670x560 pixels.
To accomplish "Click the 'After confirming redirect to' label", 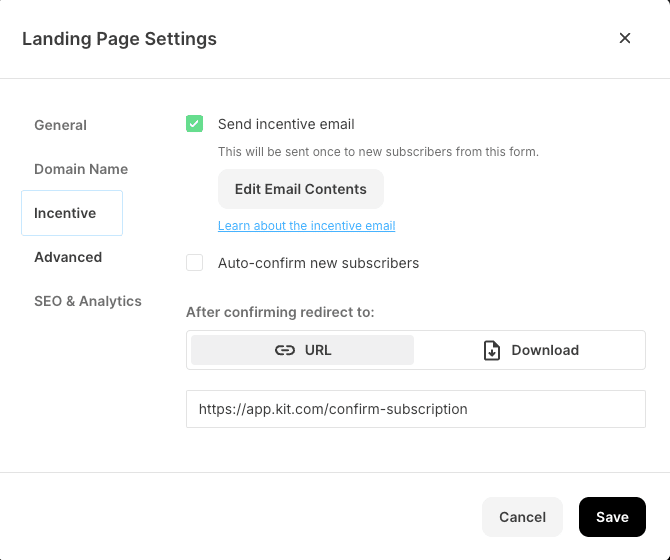I will pyautogui.click(x=280, y=312).
